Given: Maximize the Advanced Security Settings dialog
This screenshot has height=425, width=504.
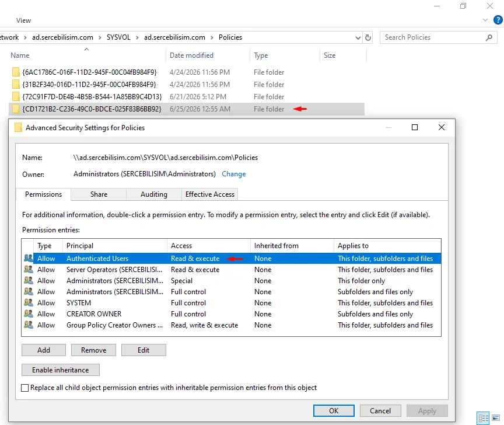Looking at the screenshot, I should pyautogui.click(x=415, y=127).
